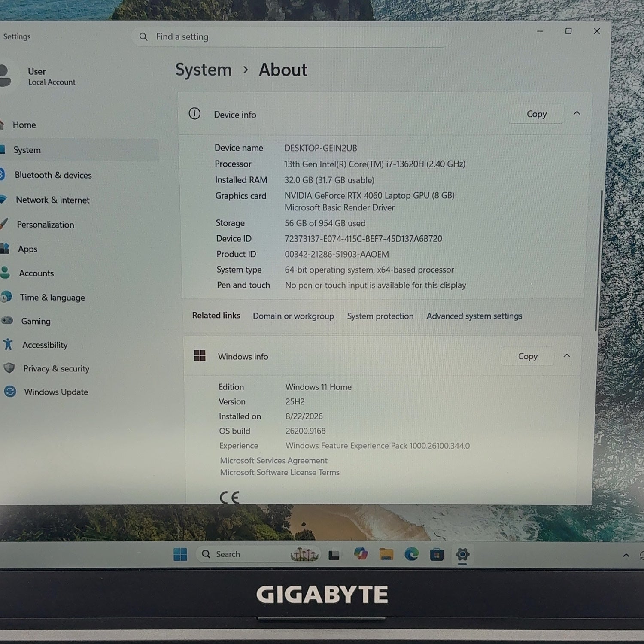Launch Microsoft Edge from the taskbar
The image size is (644, 644).
pos(411,554)
